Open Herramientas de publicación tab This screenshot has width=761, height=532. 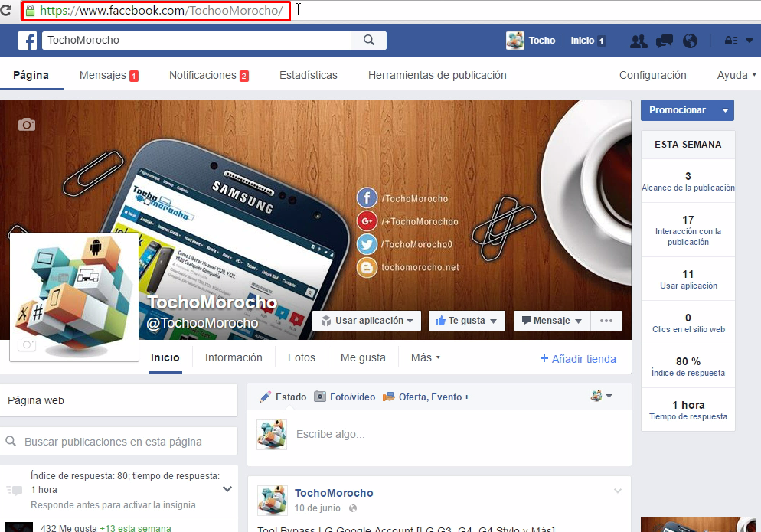pyautogui.click(x=437, y=75)
